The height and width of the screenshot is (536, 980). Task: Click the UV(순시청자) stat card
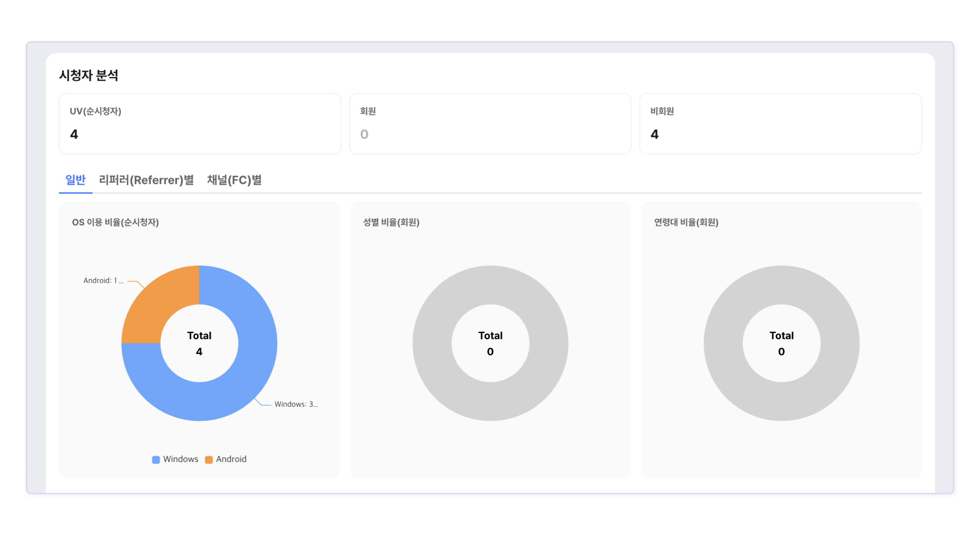(x=200, y=124)
